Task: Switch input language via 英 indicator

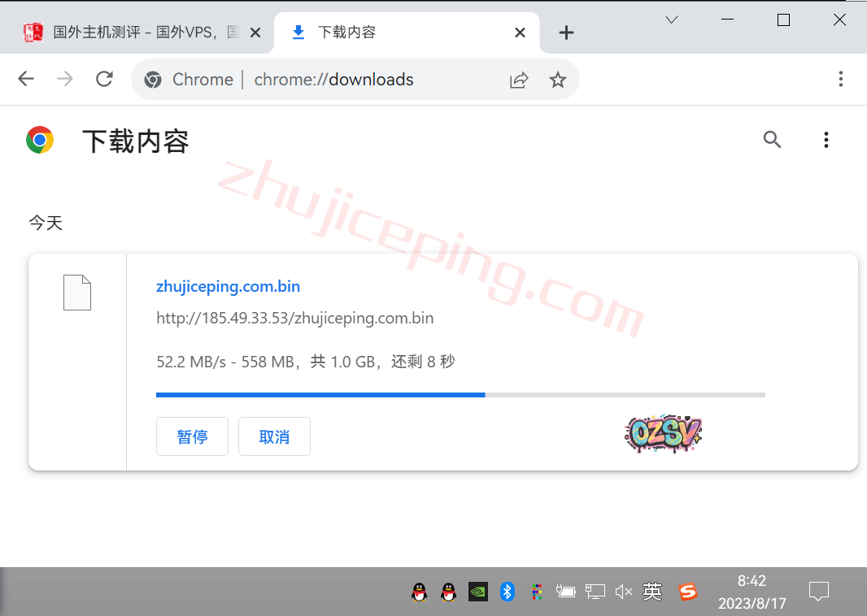Action: tap(652, 592)
